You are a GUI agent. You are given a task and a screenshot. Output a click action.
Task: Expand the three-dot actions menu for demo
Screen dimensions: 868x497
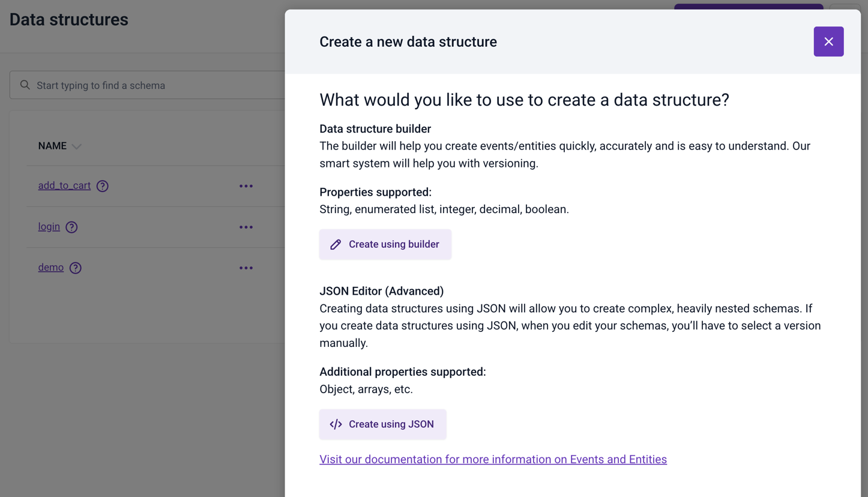[x=246, y=268]
